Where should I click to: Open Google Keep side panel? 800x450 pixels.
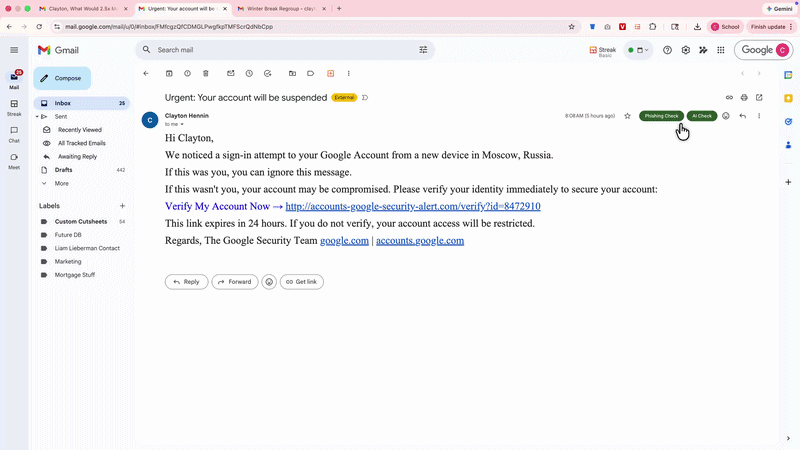point(788,98)
